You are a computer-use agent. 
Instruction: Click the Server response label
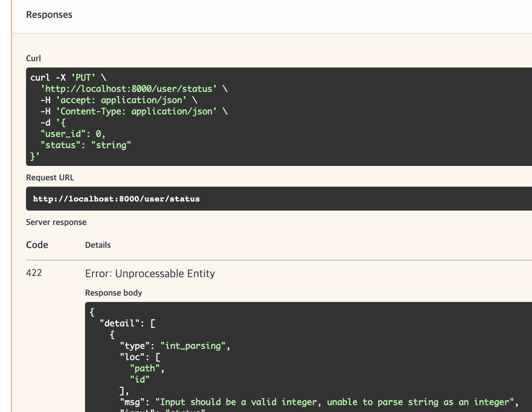pyautogui.click(x=56, y=222)
